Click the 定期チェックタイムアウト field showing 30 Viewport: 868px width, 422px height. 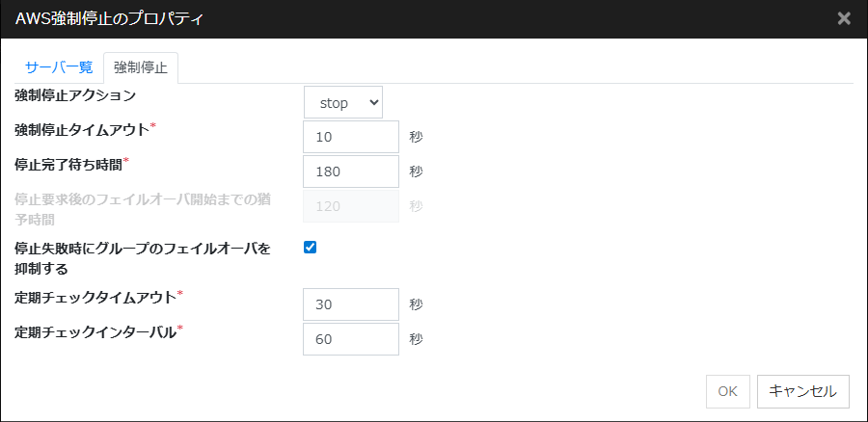(350, 304)
